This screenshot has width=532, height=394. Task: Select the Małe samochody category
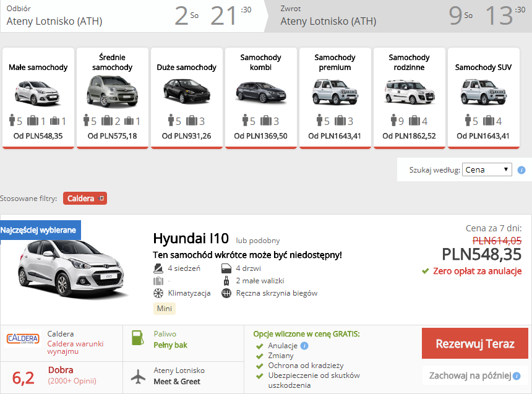(38, 98)
